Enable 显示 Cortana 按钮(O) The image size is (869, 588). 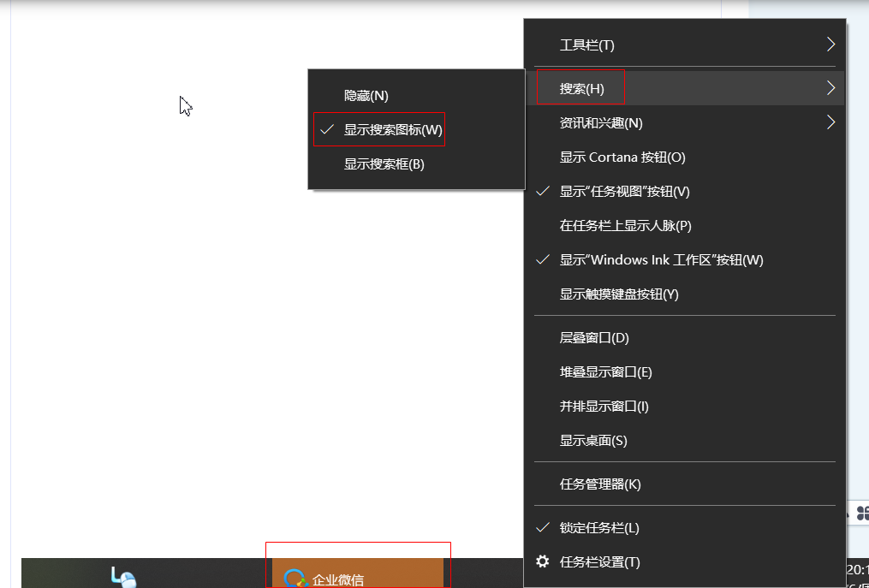tap(622, 157)
